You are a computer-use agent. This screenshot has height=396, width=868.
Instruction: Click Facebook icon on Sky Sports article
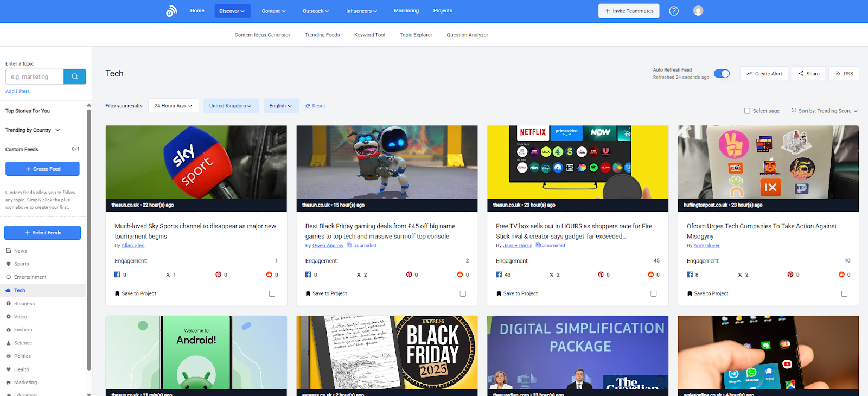[117, 274]
